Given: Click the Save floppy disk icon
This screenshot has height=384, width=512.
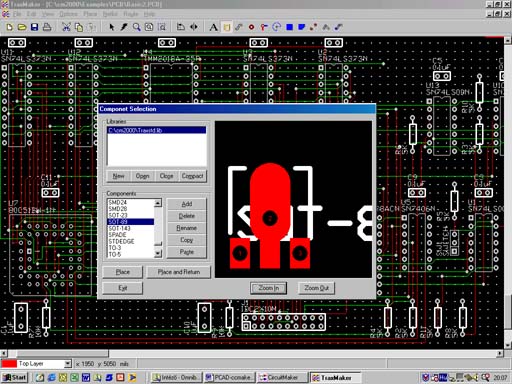Looking at the screenshot, I should point(34,27).
